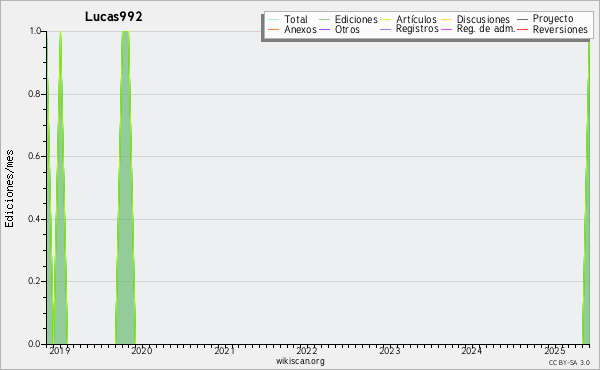Click the Artículos legend entry
The width and height of the screenshot is (600, 370).
(x=408, y=19)
